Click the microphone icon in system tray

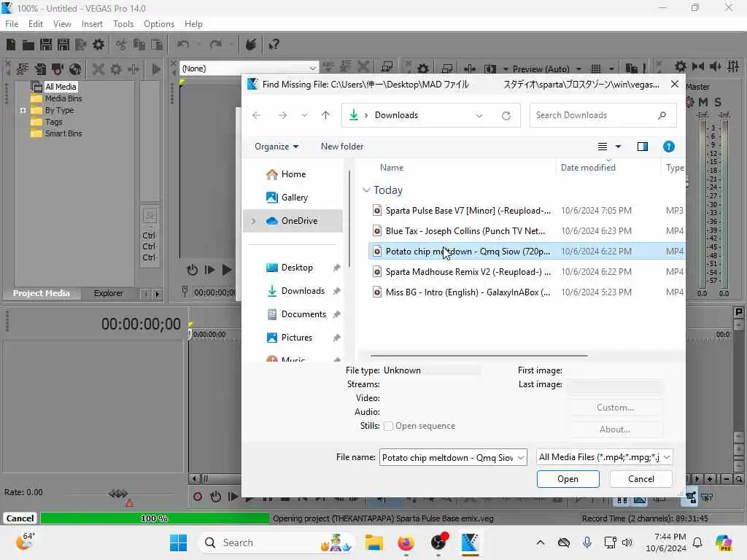coord(587,542)
